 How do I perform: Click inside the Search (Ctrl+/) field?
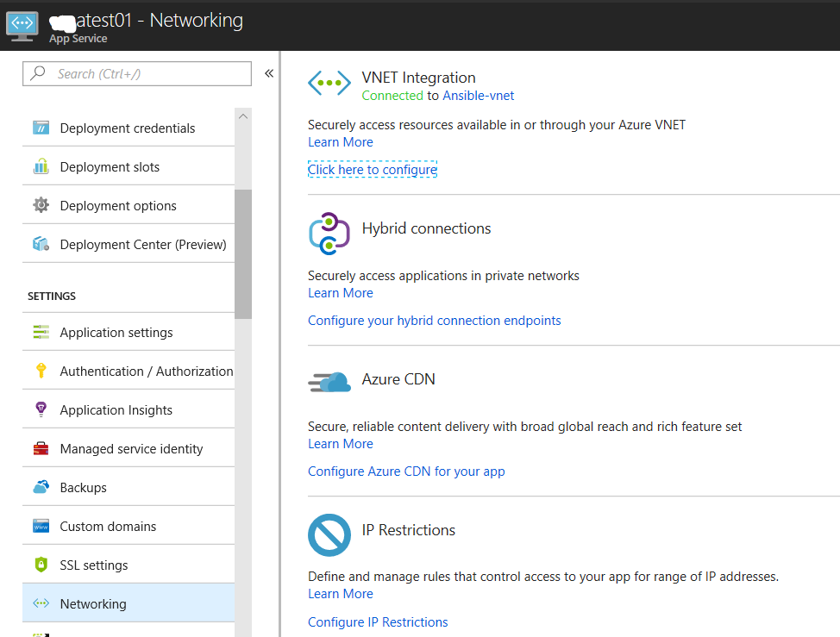click(138, 73)
